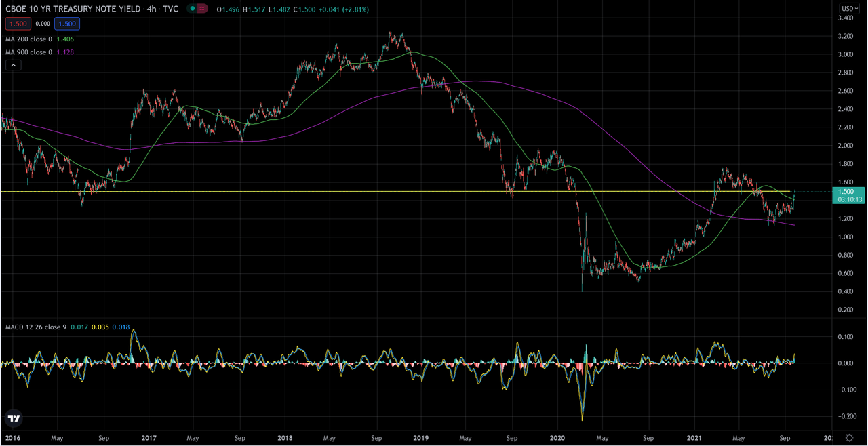The height and width of the screenshot is (446, 868).
Task: Click the 3.400 price axis label
Action: [x=845, y=18]
